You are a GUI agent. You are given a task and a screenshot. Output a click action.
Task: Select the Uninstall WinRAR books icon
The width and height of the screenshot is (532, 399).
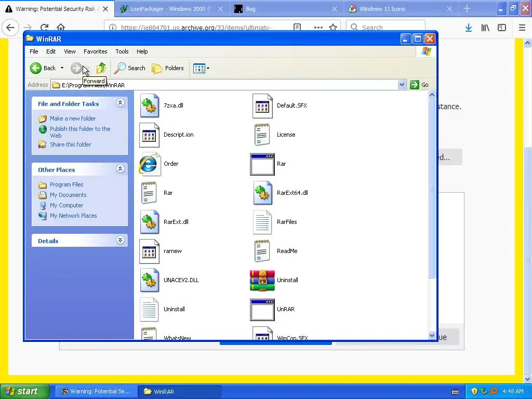pyautogui.click(x=262, y=281)
